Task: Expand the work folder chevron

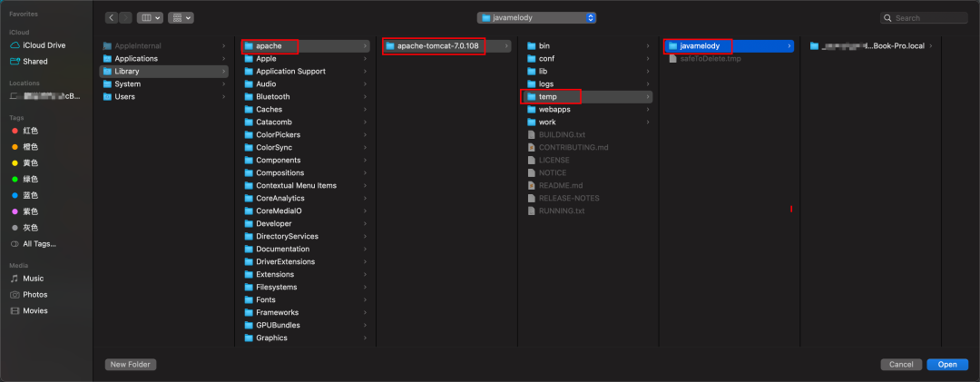Action: 648,122
